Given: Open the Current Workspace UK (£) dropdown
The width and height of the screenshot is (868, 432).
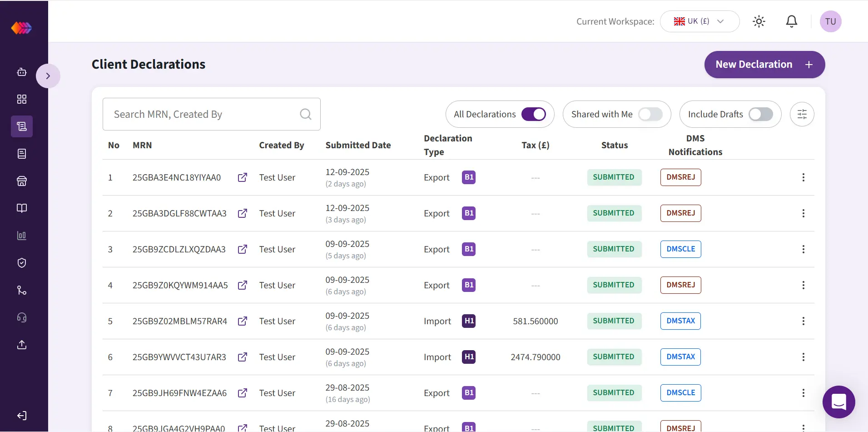Looking at the screenshot, I should [699, 21].
